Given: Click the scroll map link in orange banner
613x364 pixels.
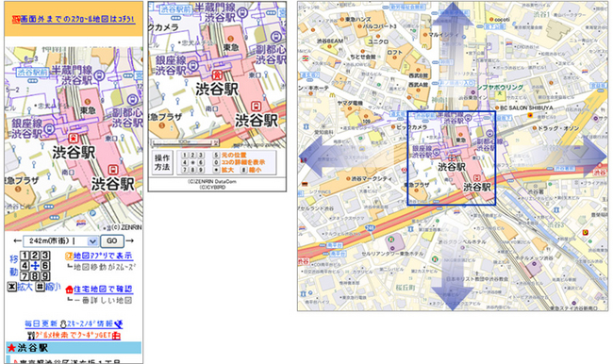Looking at the screenshot, I should tap(74, 19).
